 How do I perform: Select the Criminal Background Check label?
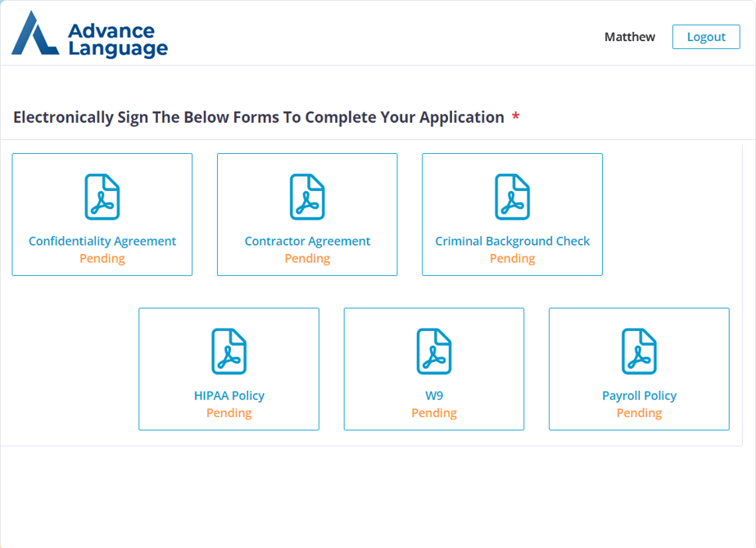[512, 241]
